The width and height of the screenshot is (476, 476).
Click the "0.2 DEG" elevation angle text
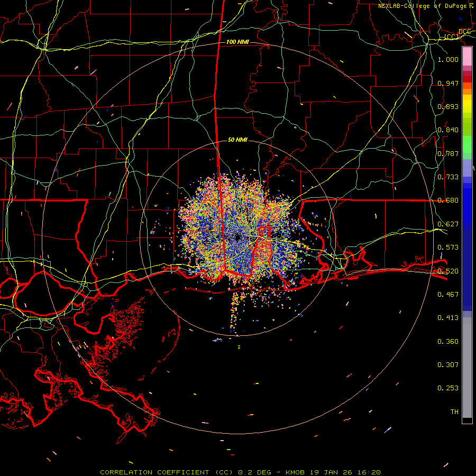[x=255, y=472]
